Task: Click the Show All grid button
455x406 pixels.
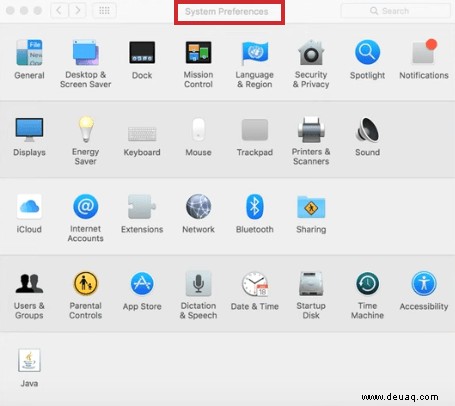Action: point(104,11)
